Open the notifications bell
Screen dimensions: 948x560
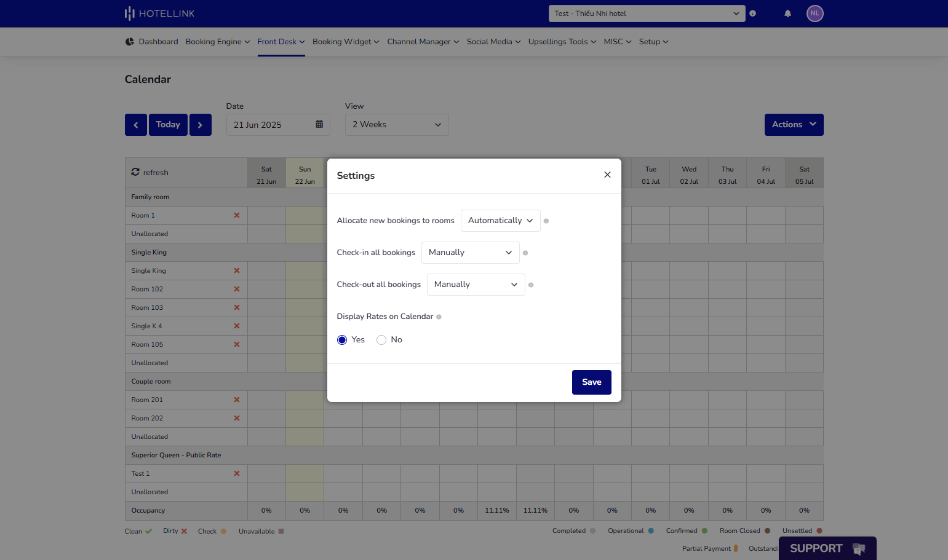click(x=787, y=14)
